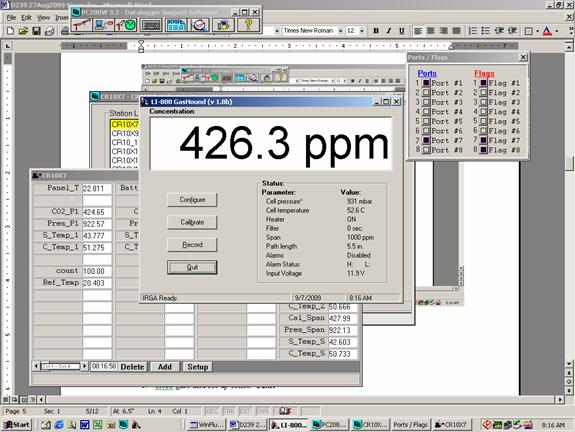575x432 pixels.
Task: Switch to D239 Word document taskbar button
Action: coord(247,425)
